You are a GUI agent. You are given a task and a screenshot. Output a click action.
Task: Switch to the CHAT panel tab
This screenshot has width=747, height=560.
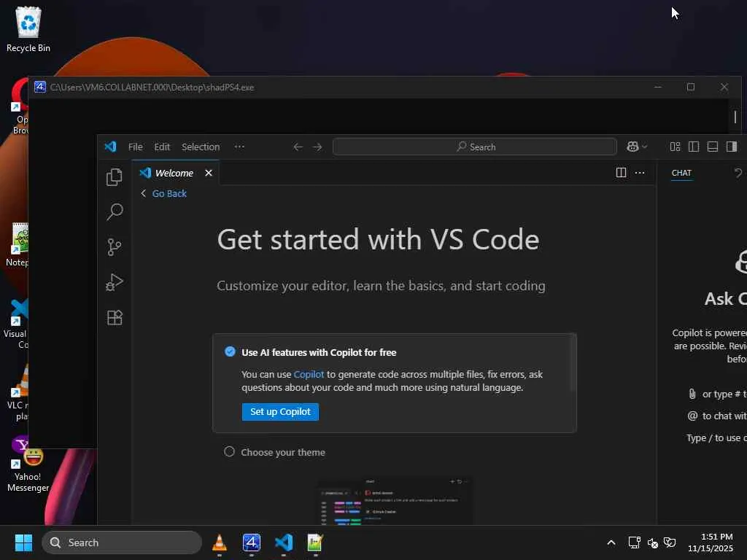coord(681,173)
